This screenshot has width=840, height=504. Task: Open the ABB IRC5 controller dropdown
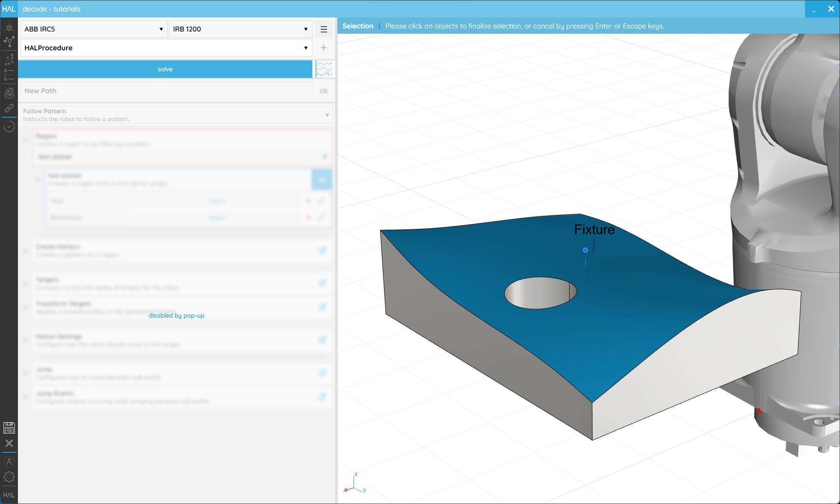[94, 29]
